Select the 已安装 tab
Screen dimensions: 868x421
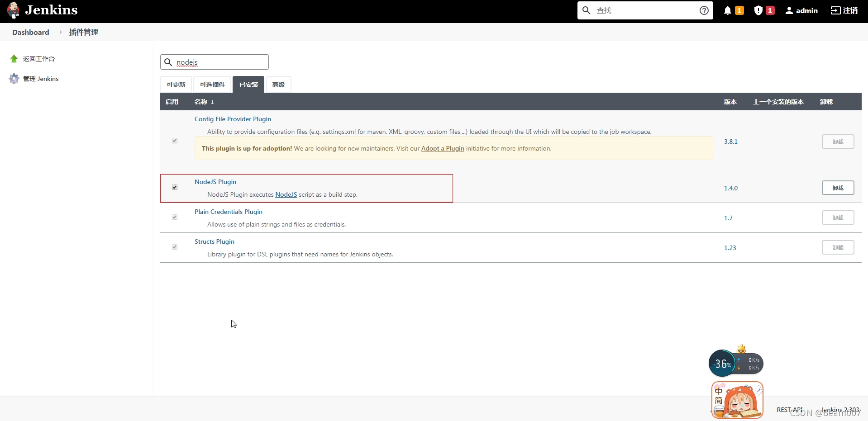point(248,85)
